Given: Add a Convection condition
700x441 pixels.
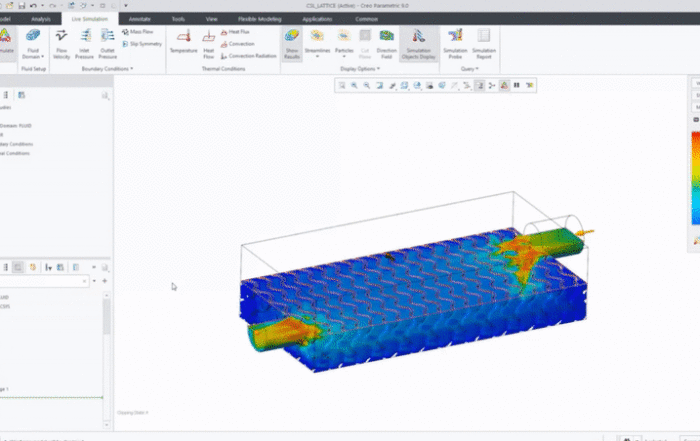Looking at the screenshot, I should [238, 44].
